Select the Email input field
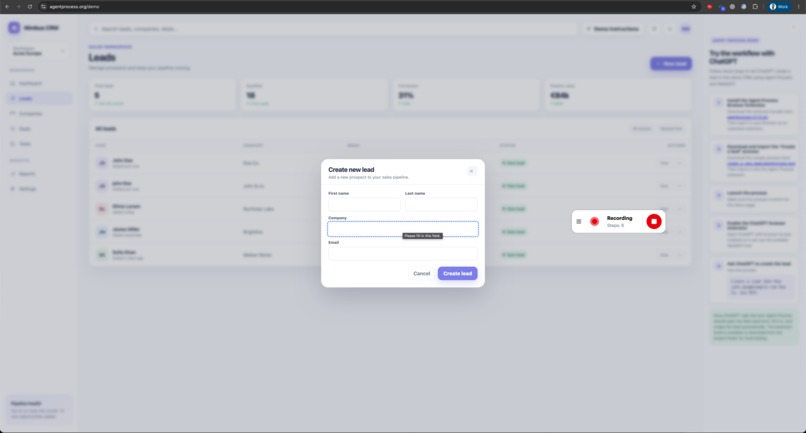806x433 pixels. (x=403, y=253)
